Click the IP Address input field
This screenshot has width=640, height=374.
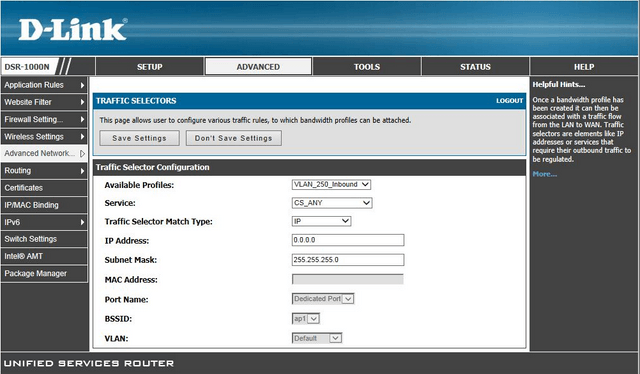click(x=348, y=240)
